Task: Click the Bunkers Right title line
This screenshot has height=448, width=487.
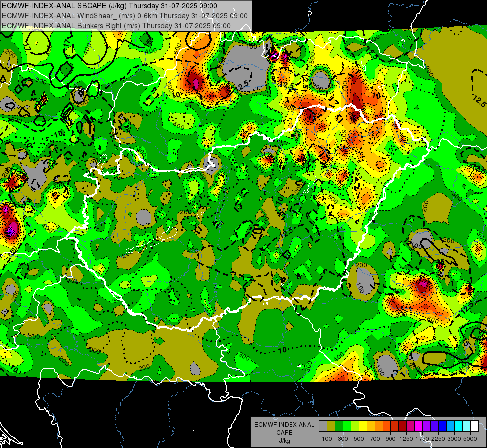Action: (116, 26)
